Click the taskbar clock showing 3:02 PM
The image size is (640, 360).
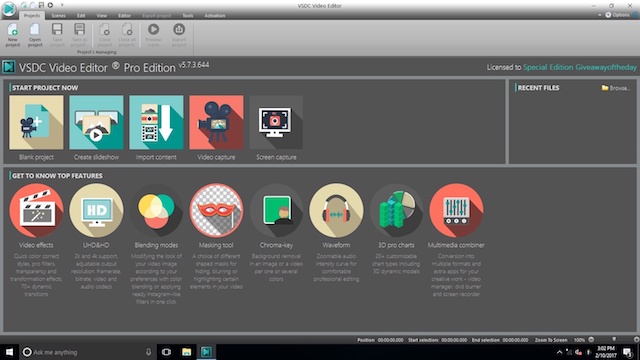click(x=606, y=352)
